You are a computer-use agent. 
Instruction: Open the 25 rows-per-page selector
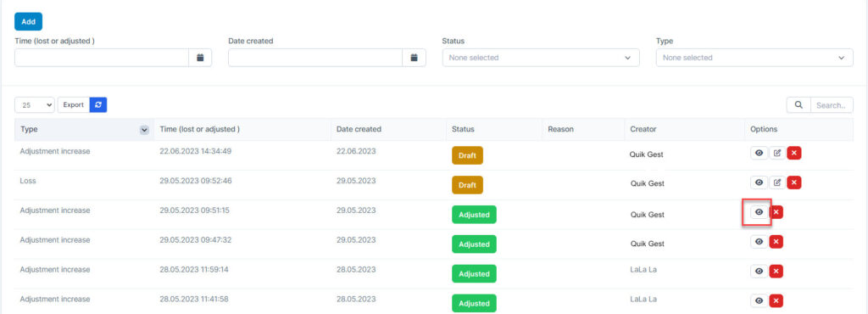tap(34, 104)
